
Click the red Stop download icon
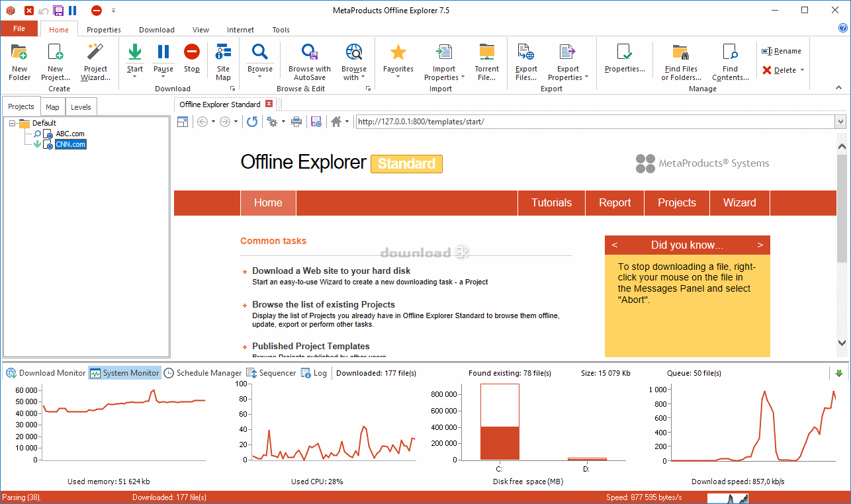192,53
